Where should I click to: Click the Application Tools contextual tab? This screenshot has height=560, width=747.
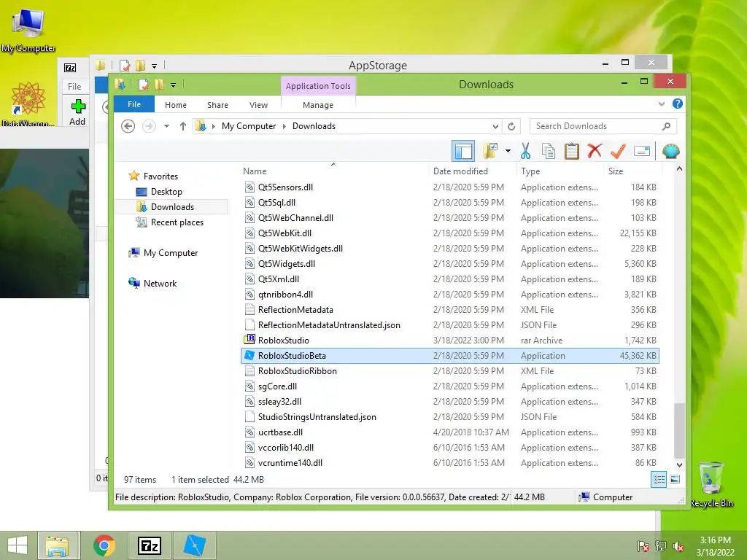318,86
